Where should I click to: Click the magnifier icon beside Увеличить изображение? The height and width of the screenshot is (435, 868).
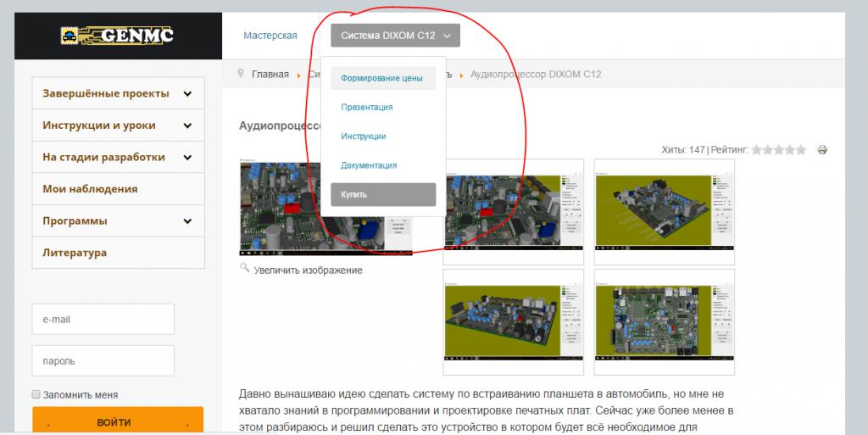click(x=245, y=269)
